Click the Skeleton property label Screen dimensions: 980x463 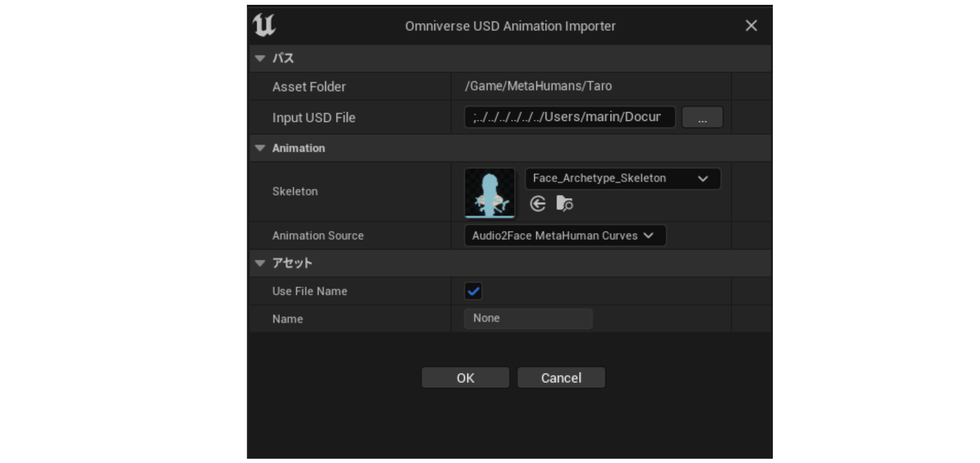click(295, 191)
